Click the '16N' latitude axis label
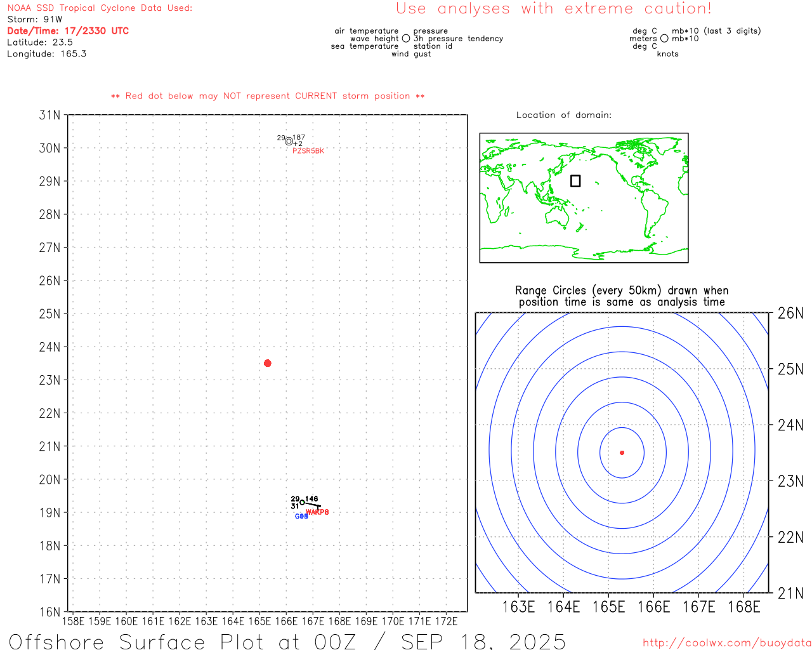Screen dimensions: 812x650 [x=50, y=612]
